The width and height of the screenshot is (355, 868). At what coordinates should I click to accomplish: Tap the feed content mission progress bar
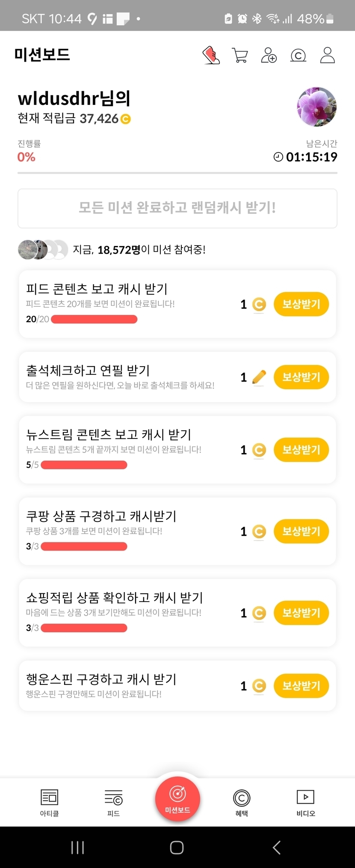pyautogui.click(x=94, y=319)
